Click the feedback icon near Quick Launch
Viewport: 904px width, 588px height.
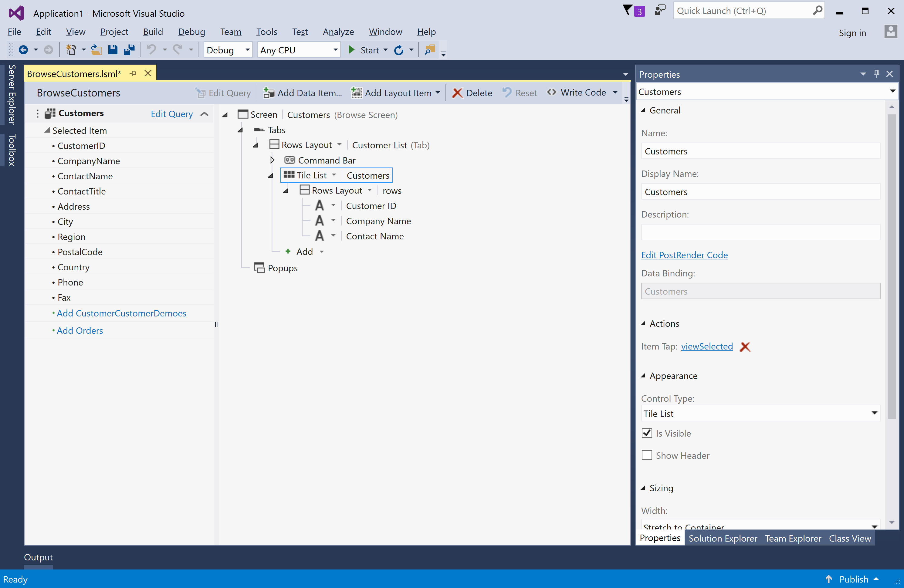(x=661, y=10)
